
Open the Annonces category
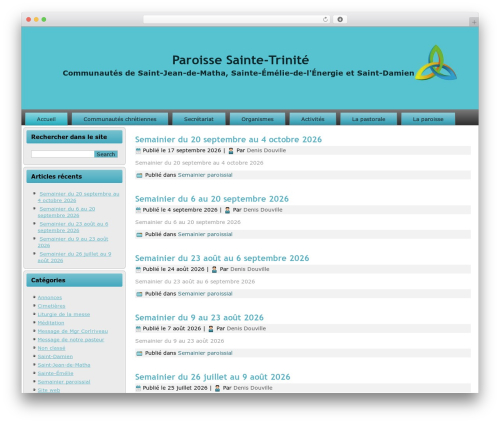tap(50, 297)
